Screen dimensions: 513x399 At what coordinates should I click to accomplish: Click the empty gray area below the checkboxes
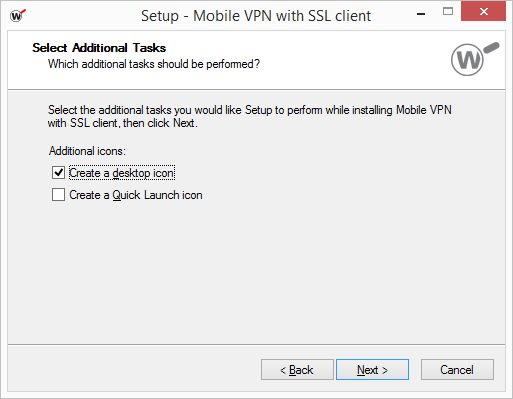256,273
